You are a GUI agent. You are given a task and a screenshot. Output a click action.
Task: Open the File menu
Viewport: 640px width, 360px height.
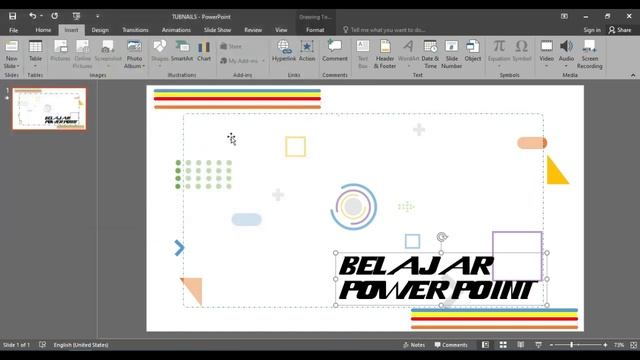pyautogui.click(x=13, y=30)
